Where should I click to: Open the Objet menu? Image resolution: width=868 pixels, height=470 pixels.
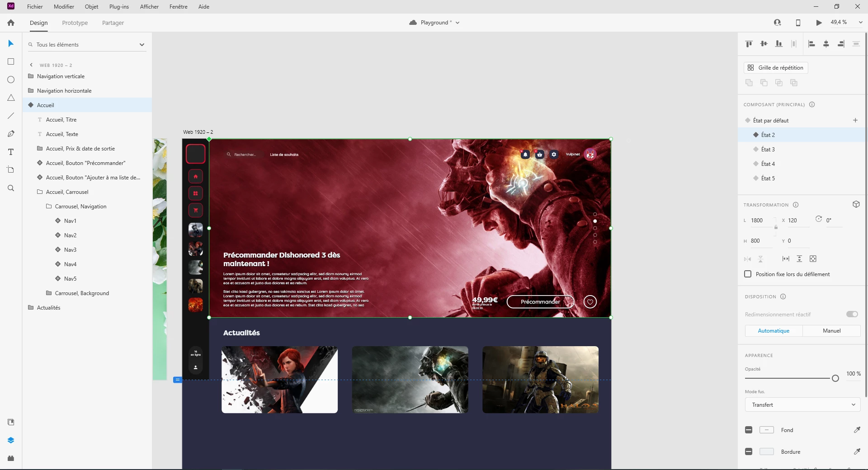pyautogui.click(x=91, y=7)
